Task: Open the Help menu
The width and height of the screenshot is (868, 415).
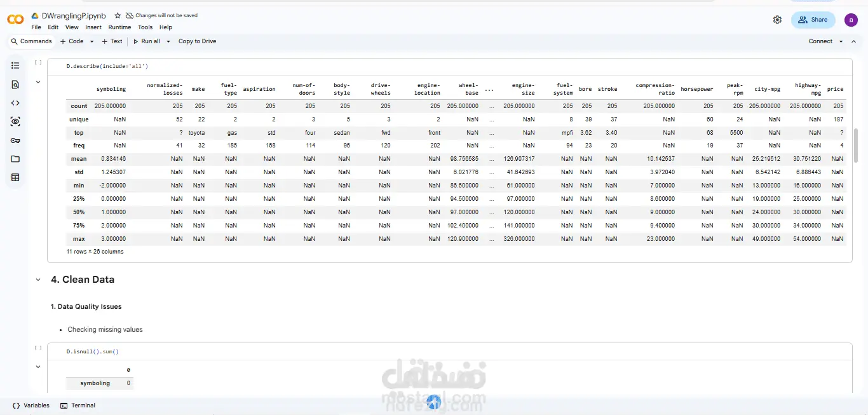Action: click(166, 27)
